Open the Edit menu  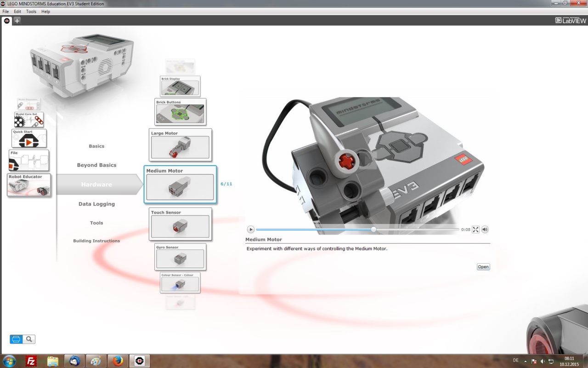click(17, 11)
